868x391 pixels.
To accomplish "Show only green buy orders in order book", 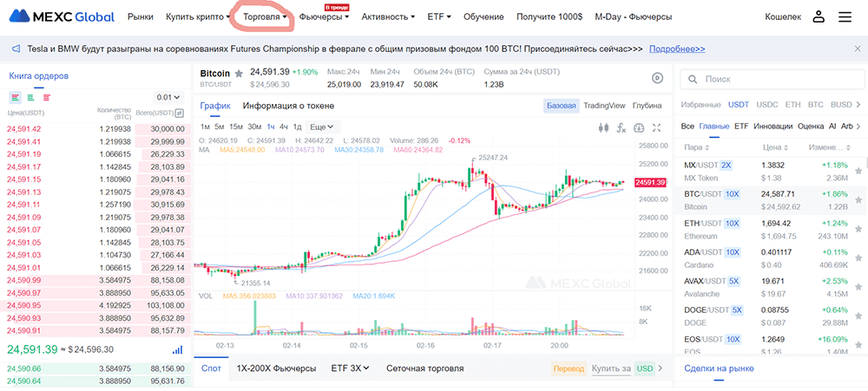I will [x=31, y=97].
